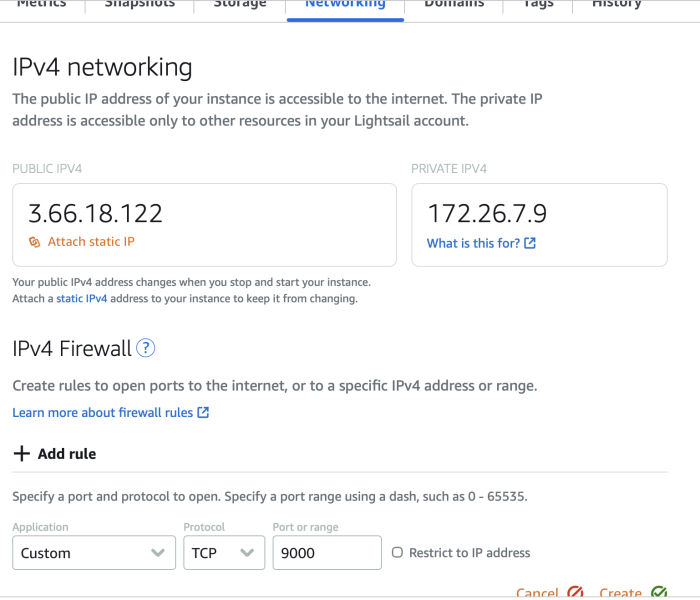Click the green Create checkmark icon
Screen dimensions: 700x600
click(659, 592)
